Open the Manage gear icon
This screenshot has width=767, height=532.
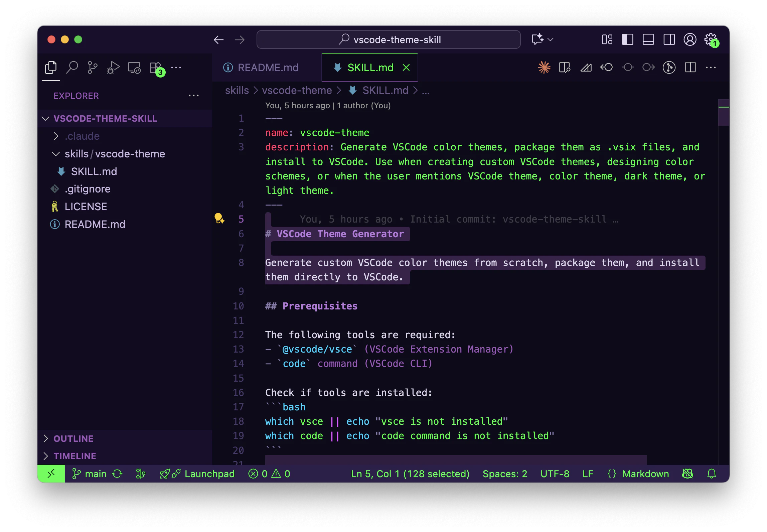point(711,40)
